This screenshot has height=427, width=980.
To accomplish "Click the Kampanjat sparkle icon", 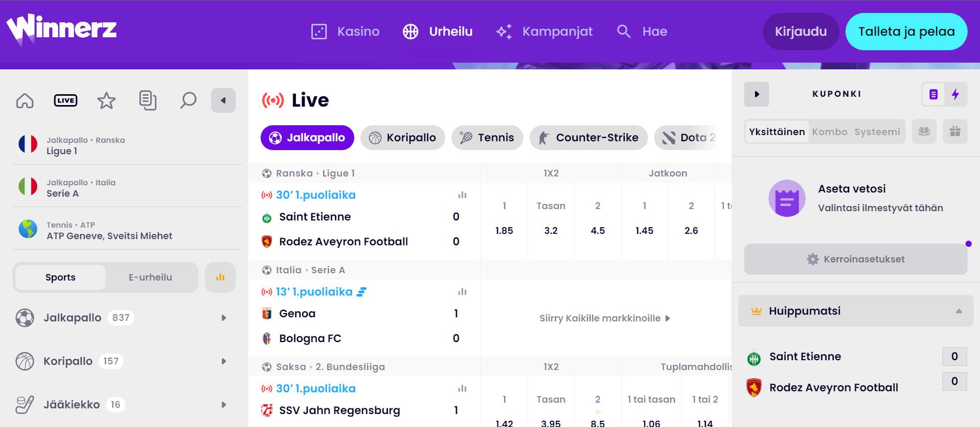I will point(504,32).
